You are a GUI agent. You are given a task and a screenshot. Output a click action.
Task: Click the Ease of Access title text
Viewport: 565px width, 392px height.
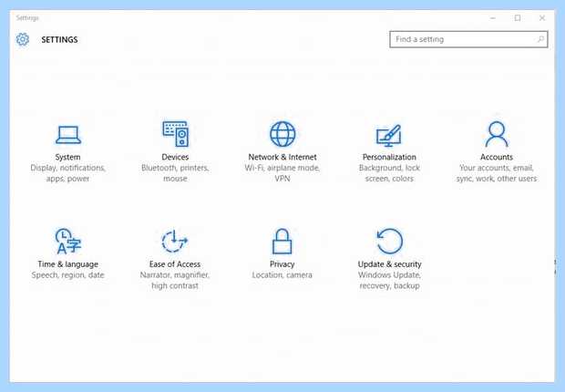tap(175, 264)
